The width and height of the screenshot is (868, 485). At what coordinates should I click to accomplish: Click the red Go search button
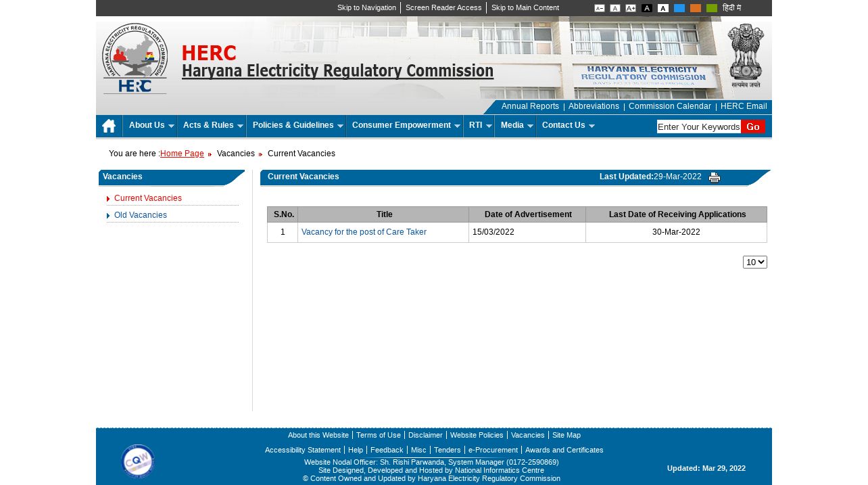click(x=753, y=126)
